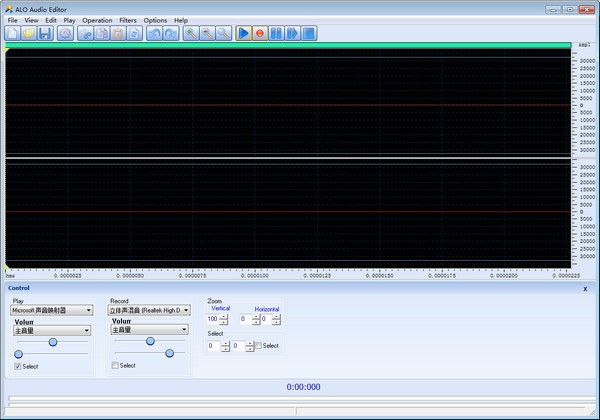The image size is (600, 420).
Task: Start recording with the red Record button
Action: coord(259,33)
